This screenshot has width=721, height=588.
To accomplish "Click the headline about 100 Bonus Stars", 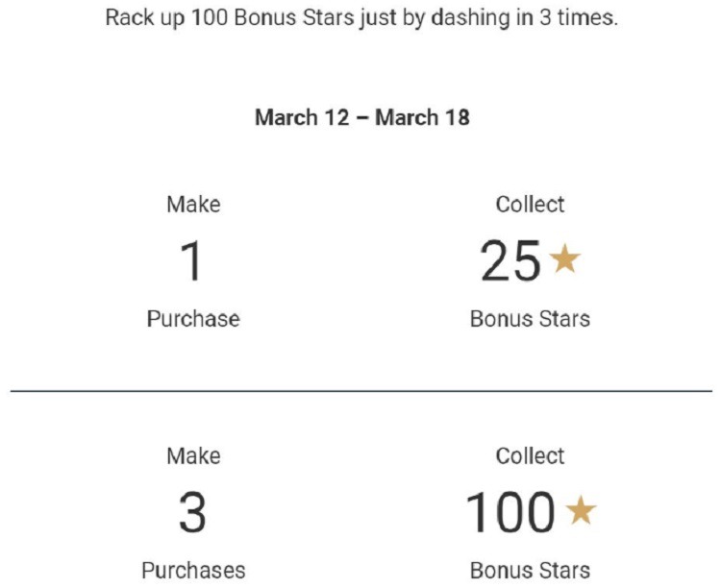I will (x=361, y=17).
